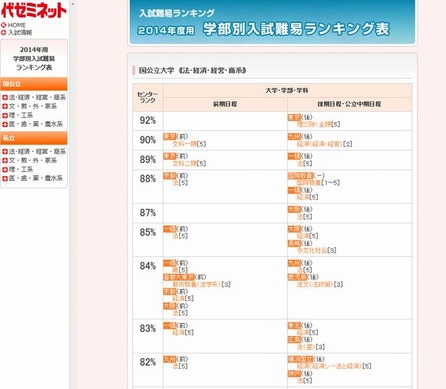Click the 大学・学部・学科 header cell

tap(287, 90)
